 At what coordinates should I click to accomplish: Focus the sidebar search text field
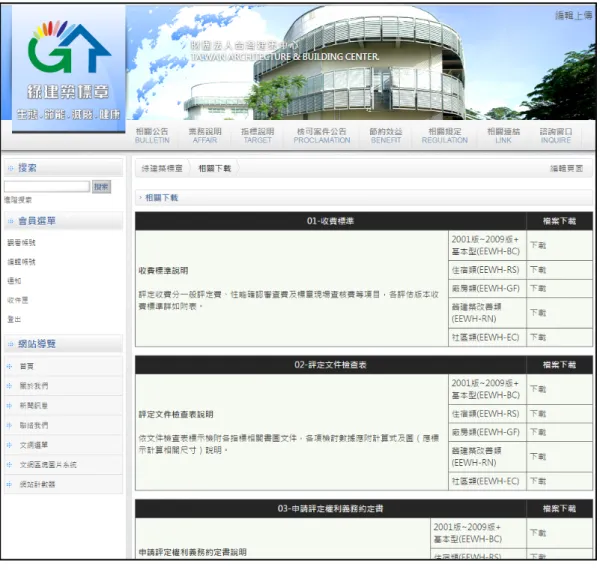(x=47, y=187)
